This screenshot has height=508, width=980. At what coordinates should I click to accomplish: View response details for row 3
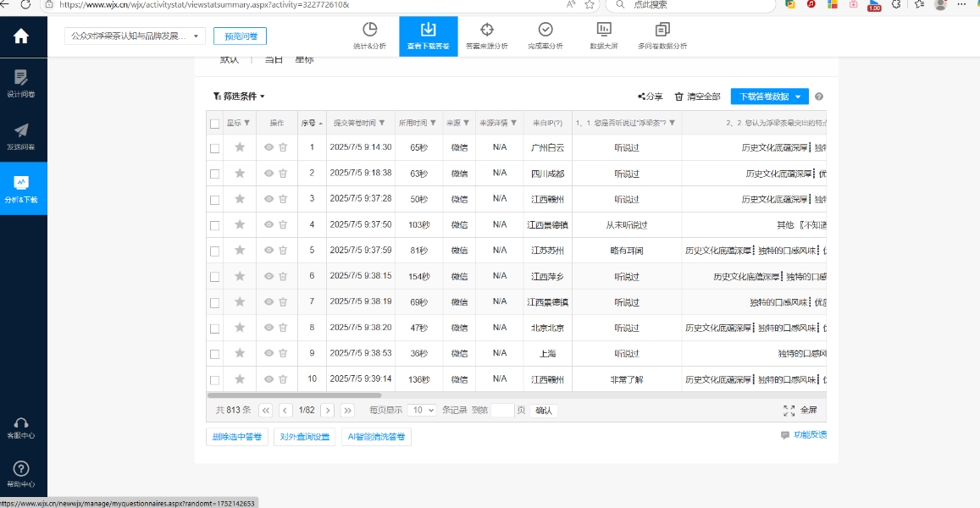269,199
